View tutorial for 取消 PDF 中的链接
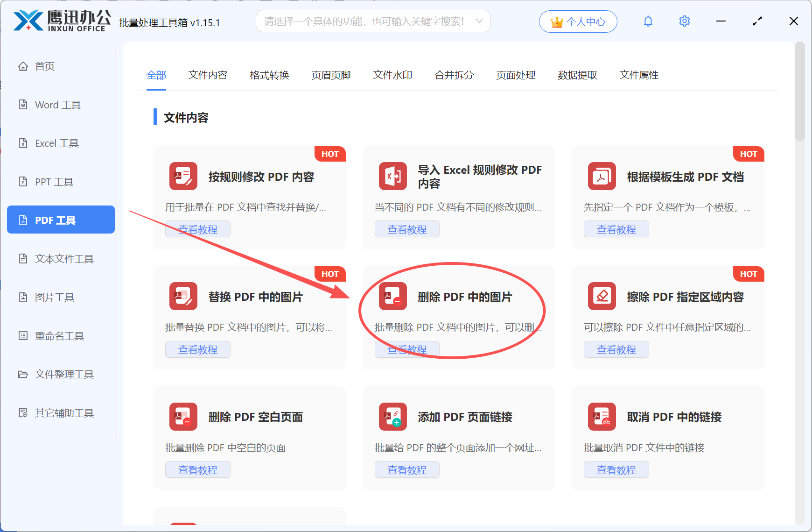 tap(616, 470)
